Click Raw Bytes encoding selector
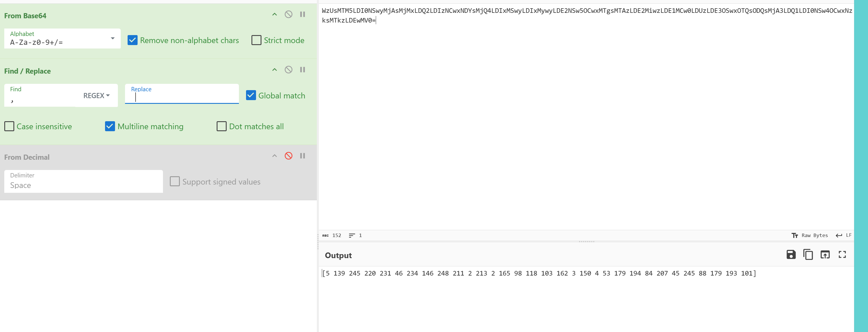 click(x=810, y=235)
